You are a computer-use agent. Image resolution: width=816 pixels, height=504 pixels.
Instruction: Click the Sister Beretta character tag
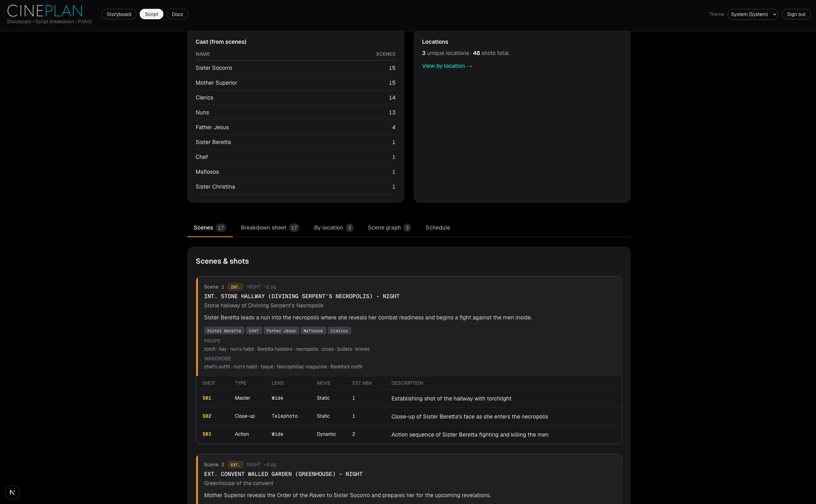pos(224,331)
